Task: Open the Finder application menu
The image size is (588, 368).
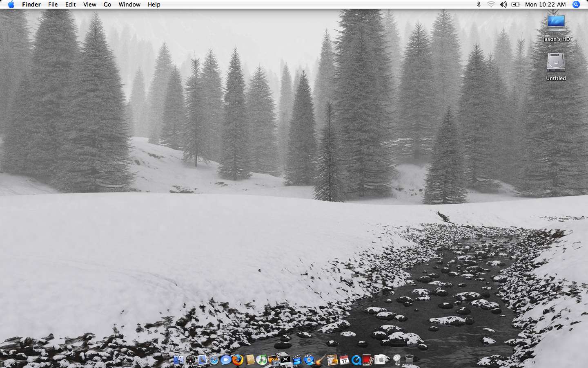Action: click(x=31, y=4)
